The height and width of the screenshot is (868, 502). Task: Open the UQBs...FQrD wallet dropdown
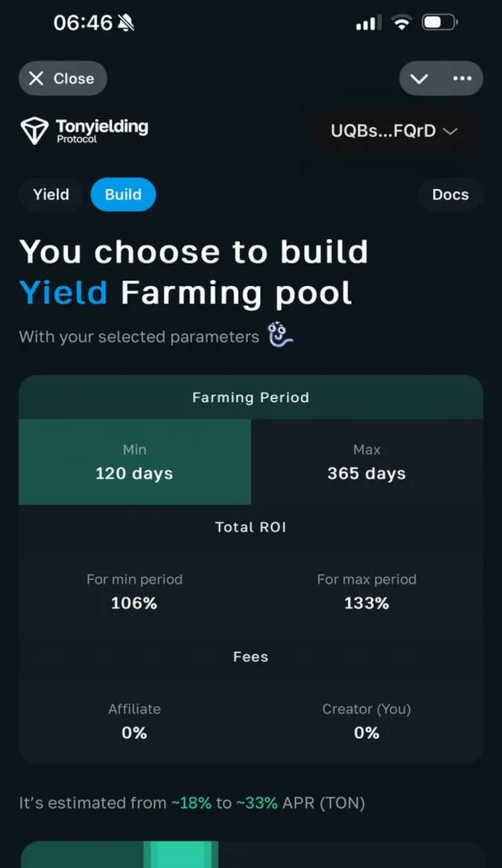coord(395,131)
